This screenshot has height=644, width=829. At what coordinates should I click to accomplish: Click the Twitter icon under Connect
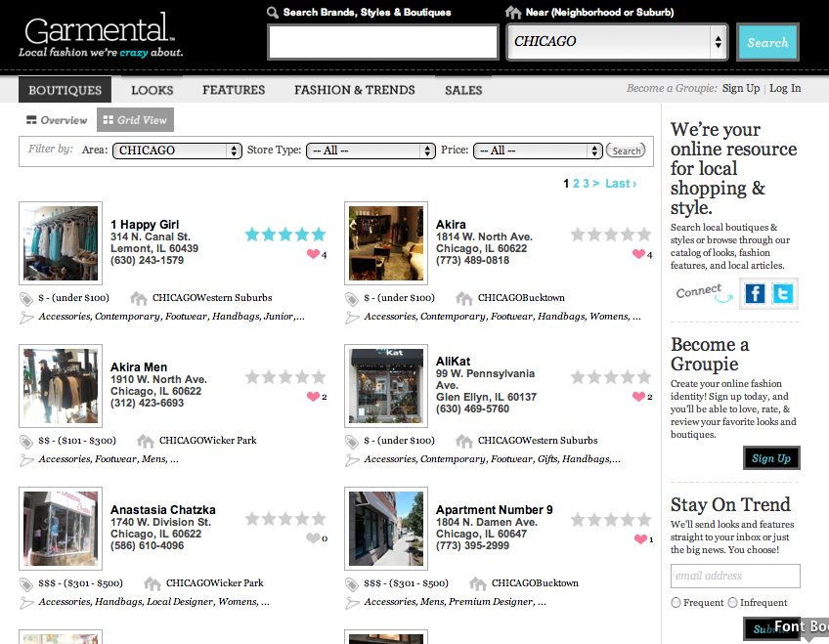pos(782,293)
